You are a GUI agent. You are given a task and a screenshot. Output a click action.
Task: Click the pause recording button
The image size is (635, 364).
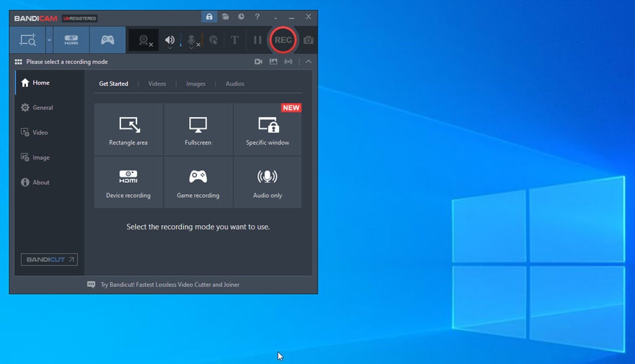coord(257,40)
